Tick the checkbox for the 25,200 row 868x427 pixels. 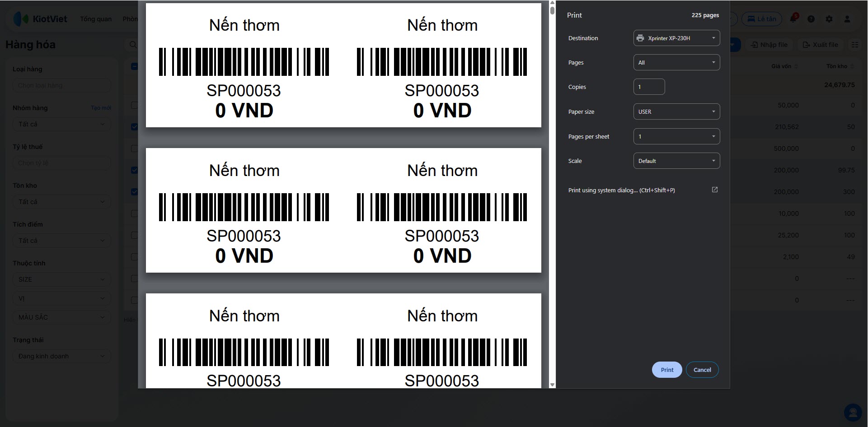(134, 235)
